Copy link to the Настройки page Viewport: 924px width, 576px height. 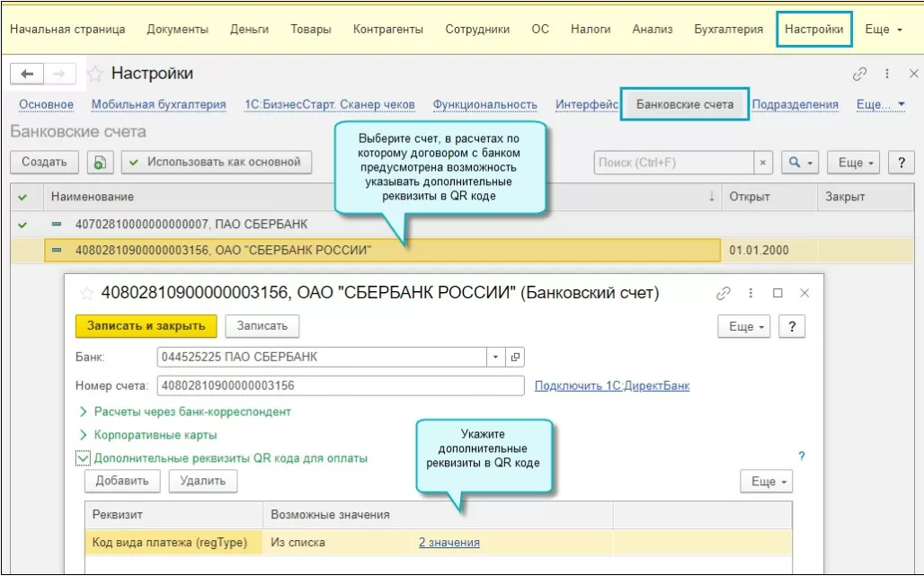pos(859,74)
